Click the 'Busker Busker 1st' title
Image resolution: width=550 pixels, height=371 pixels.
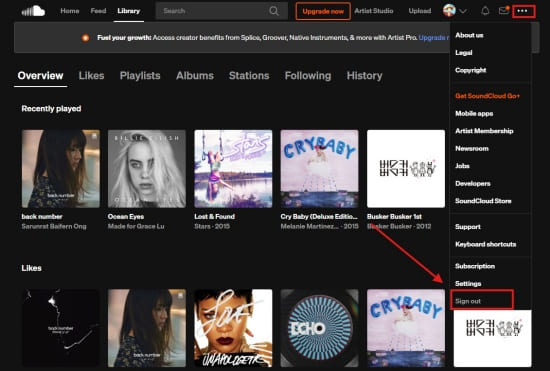394,216
